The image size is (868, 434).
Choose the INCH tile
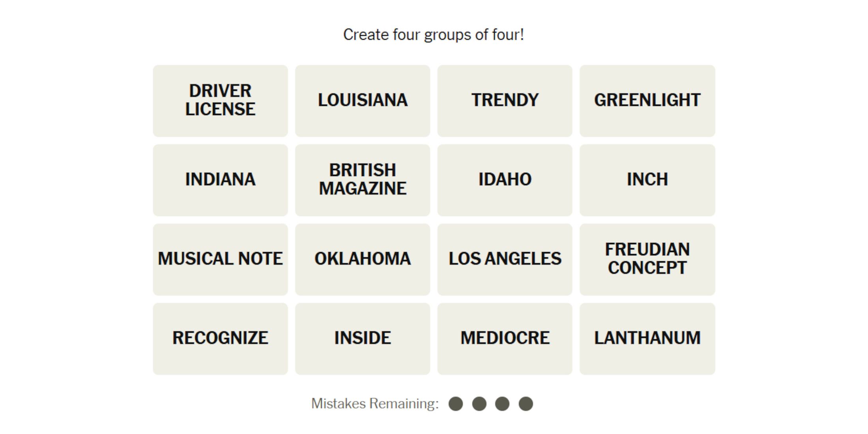click(x=647, y=180)
